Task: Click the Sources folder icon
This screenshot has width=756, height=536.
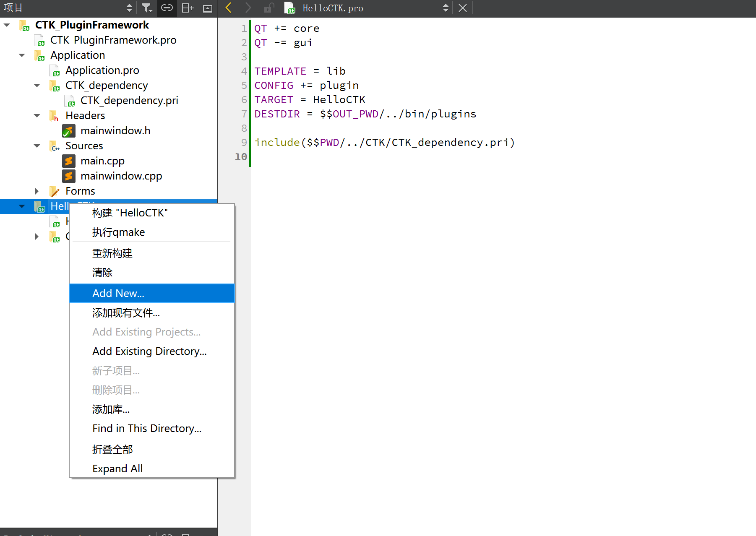Action: 54,146
